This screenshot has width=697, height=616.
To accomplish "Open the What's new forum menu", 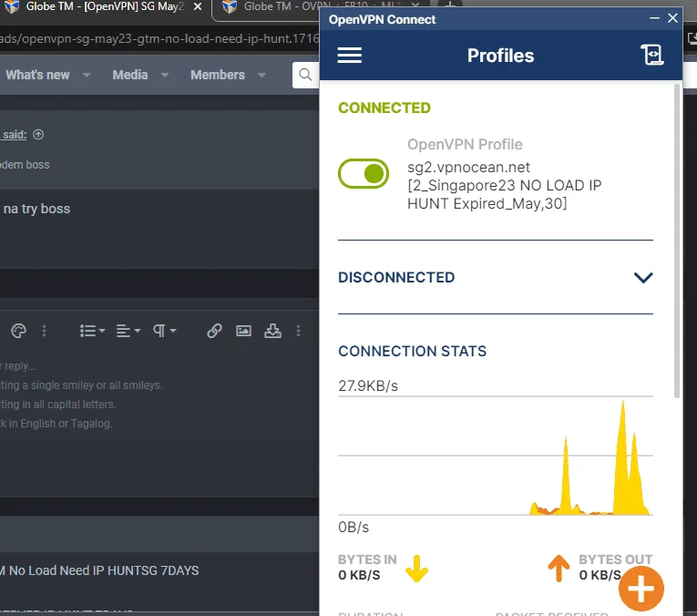I will [x=37, y=75].
